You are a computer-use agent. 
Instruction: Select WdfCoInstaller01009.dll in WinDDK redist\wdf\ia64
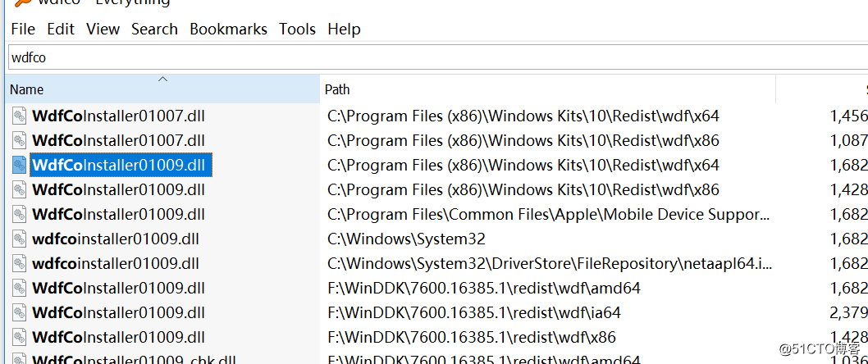(x=118, y=312)
